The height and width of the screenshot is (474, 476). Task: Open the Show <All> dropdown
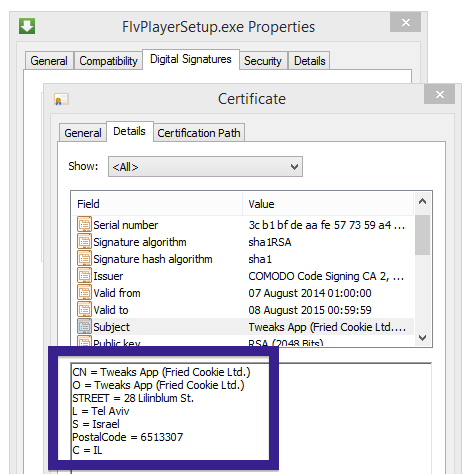[205, 166]
